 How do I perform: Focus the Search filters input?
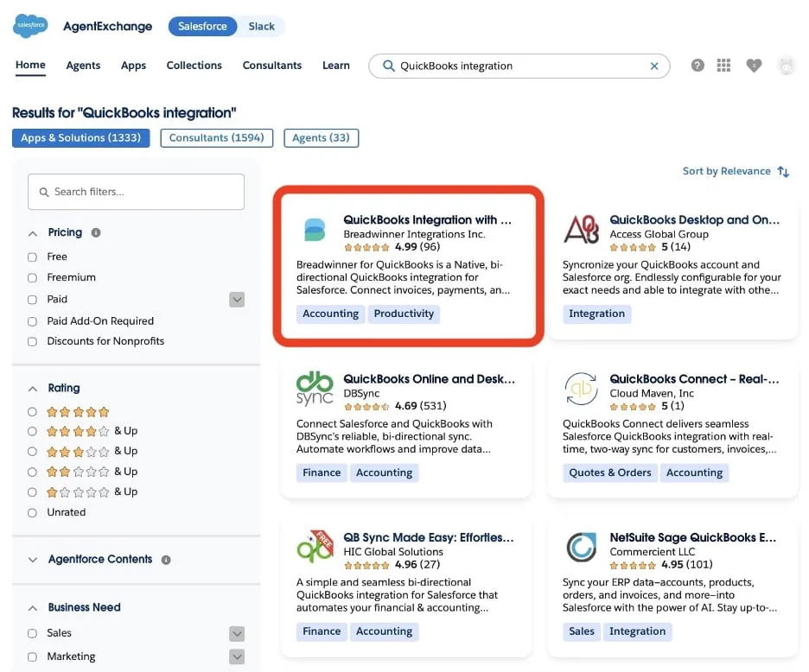[137, 192]
